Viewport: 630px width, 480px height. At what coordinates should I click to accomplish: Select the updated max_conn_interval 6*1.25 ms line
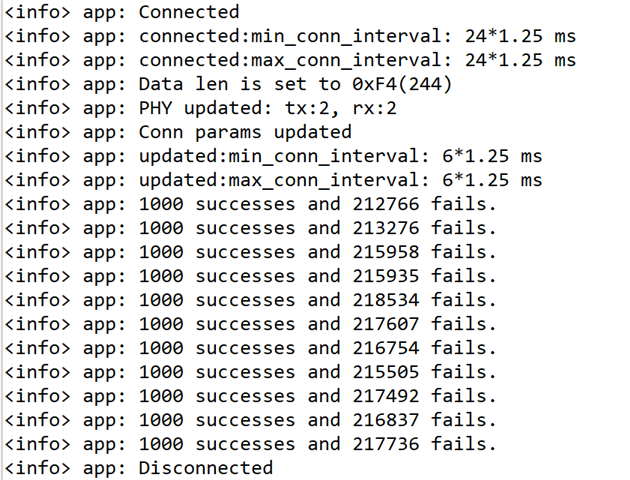tap(274, 180)
